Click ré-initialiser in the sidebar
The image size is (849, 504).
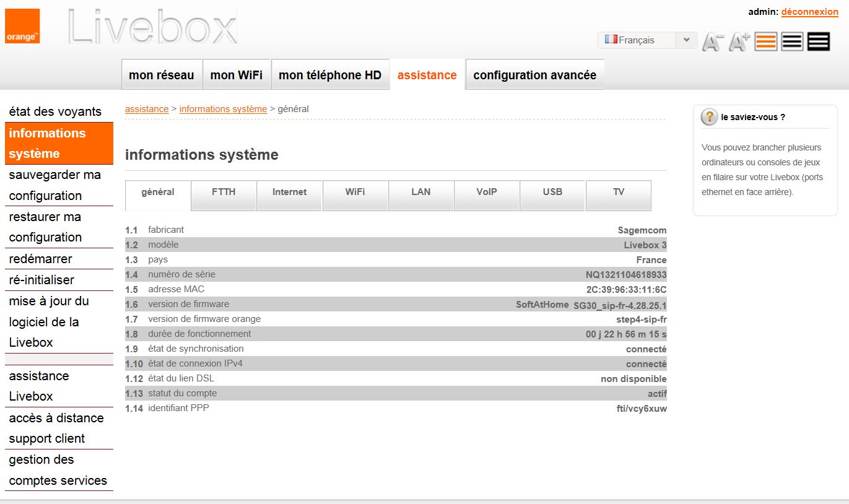tap(59, 280)
